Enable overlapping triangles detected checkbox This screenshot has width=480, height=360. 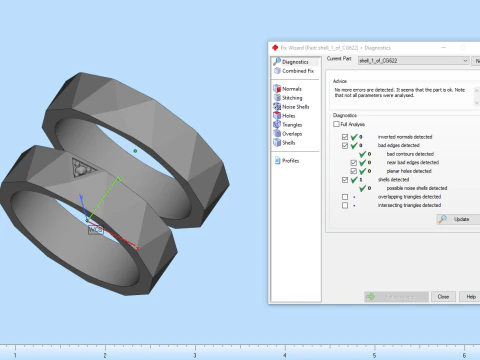pos(345,197)
